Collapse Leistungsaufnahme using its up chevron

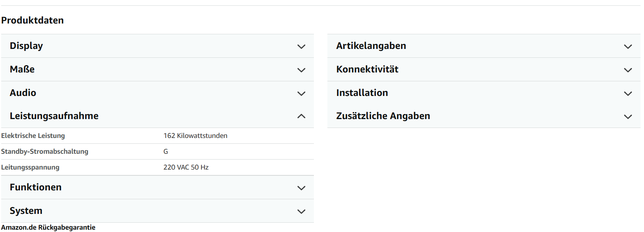(x=301, y=116)
